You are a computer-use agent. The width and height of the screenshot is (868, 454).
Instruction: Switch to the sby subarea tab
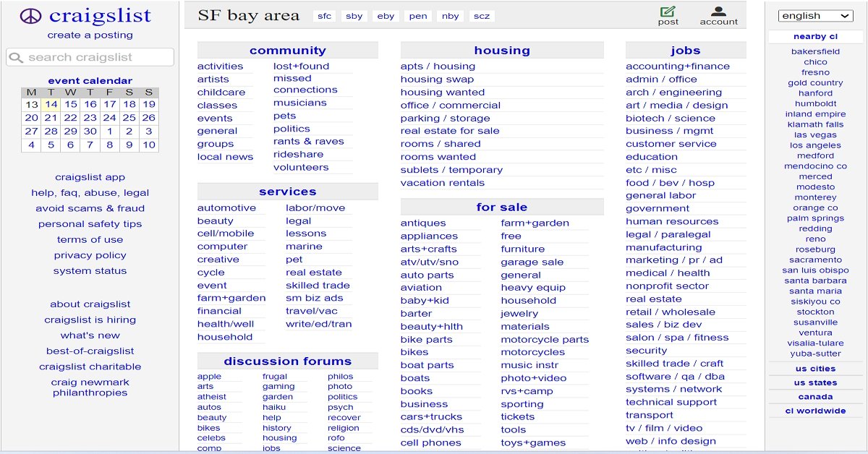click(354, 16)
